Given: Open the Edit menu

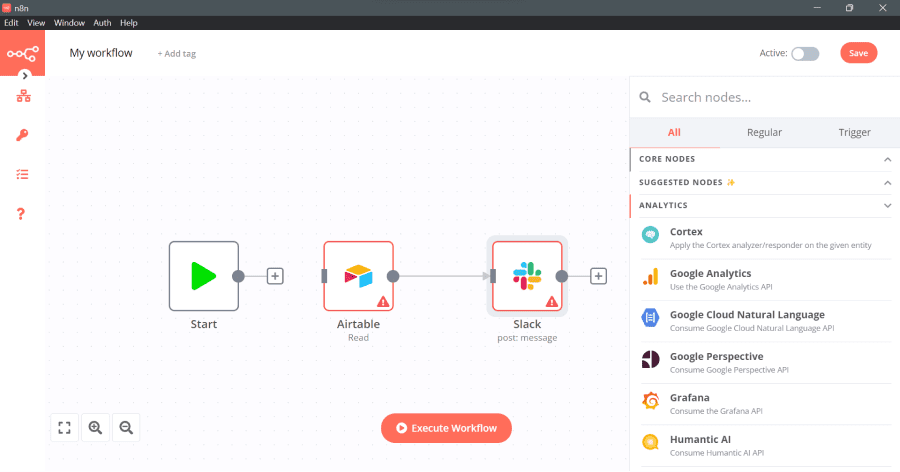Looking at the screenshot, I should [11, 23].
